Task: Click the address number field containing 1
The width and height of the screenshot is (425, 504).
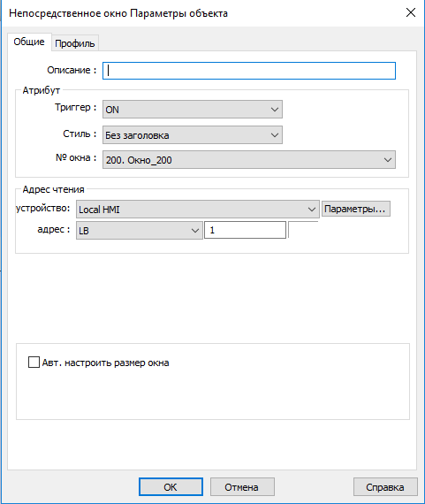Action: (x=245, y=230)
